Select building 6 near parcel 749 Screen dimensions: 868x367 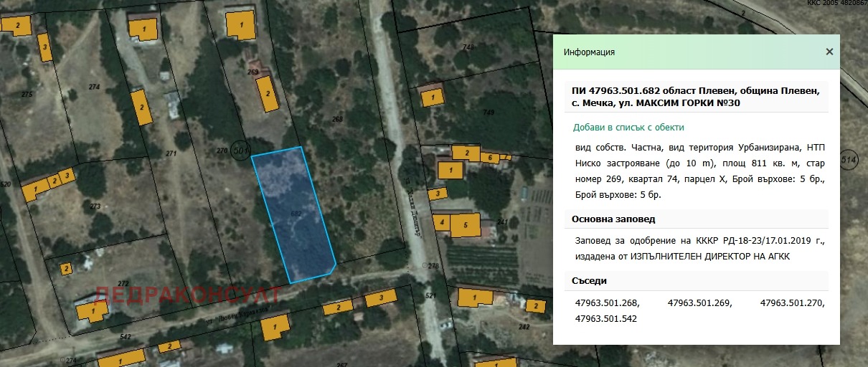(x=490, y=158)
